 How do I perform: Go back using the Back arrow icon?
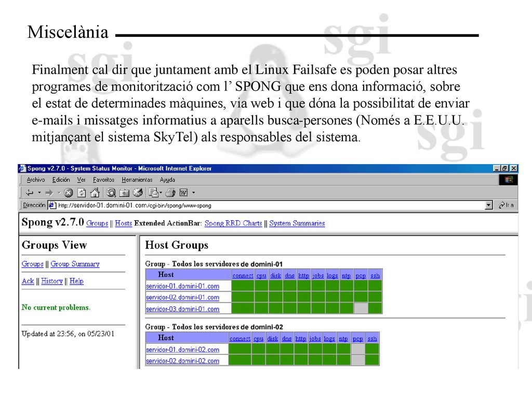pos(30,193)
